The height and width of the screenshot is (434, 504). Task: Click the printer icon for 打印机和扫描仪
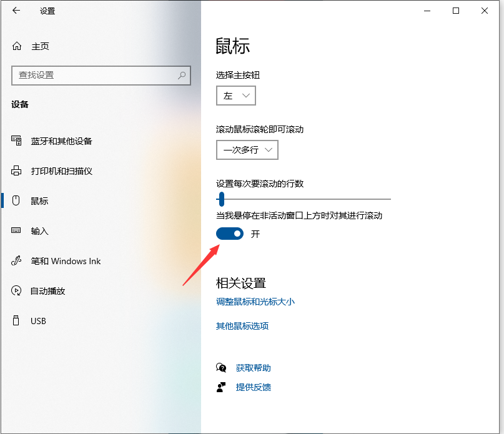click(17, 171)
